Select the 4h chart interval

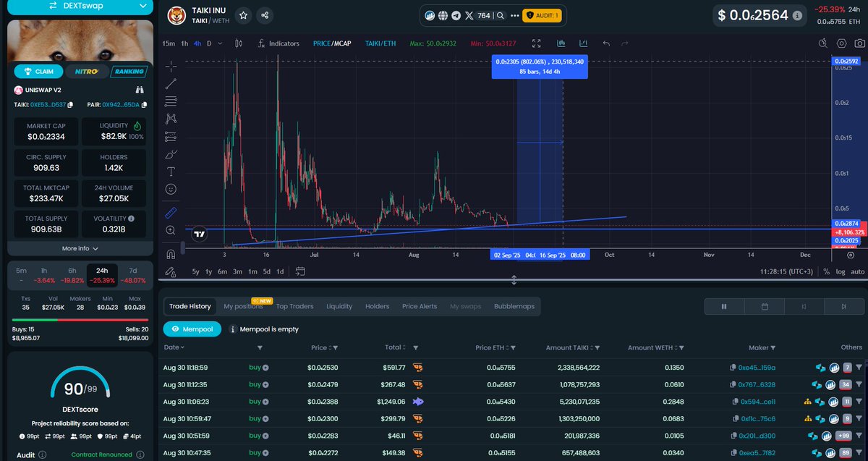197,43
